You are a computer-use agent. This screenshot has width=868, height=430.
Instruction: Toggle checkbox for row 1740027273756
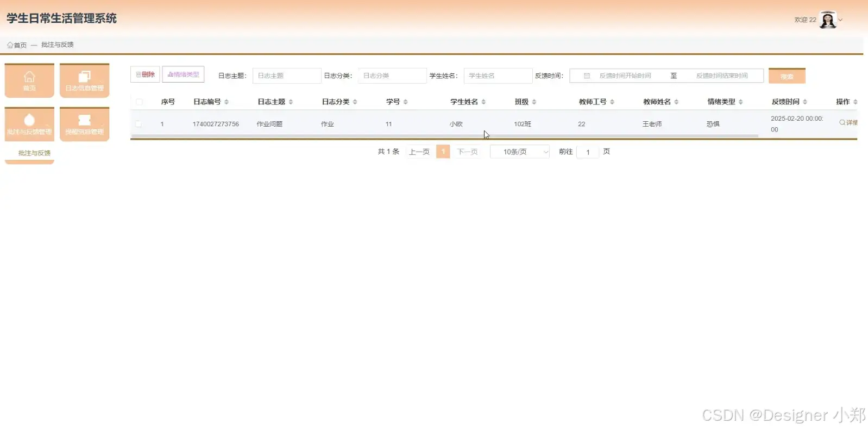138,124
